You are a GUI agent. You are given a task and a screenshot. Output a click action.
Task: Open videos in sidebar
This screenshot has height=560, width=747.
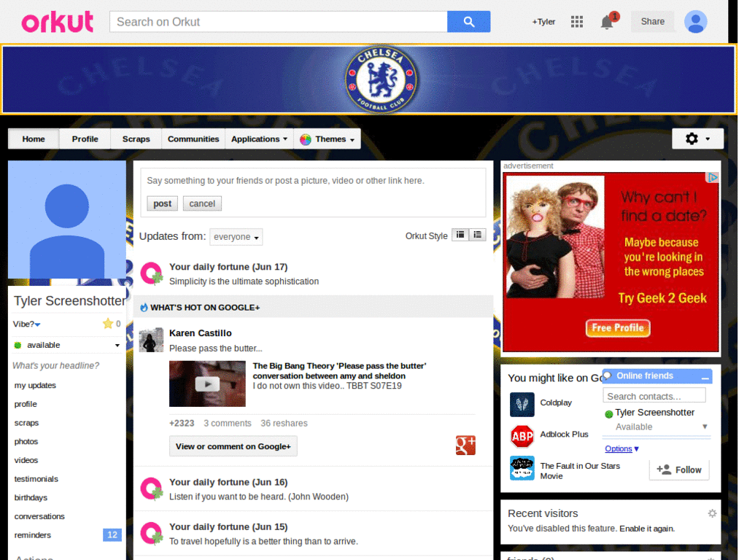tap(26, 460)
